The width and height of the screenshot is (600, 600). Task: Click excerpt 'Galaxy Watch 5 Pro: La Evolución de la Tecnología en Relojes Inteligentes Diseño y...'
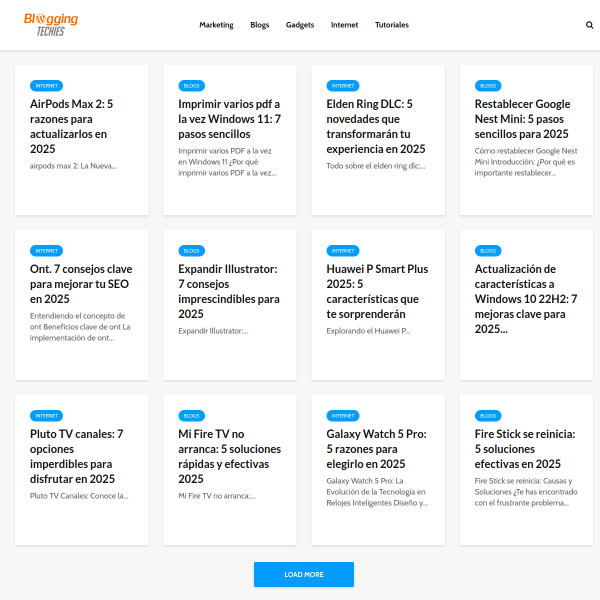[x=377, y=492]
